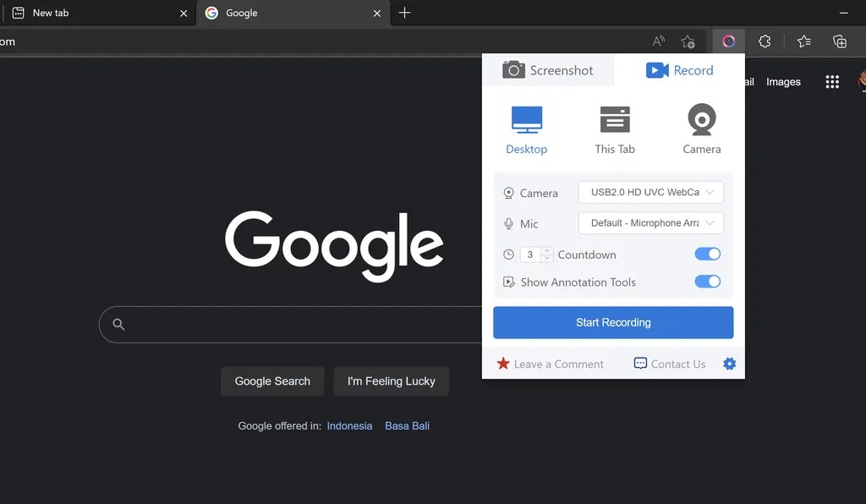This screenshot has width=866, height=504.
Task: Open the recorder extension settings gear
Action: pos(729,364)
